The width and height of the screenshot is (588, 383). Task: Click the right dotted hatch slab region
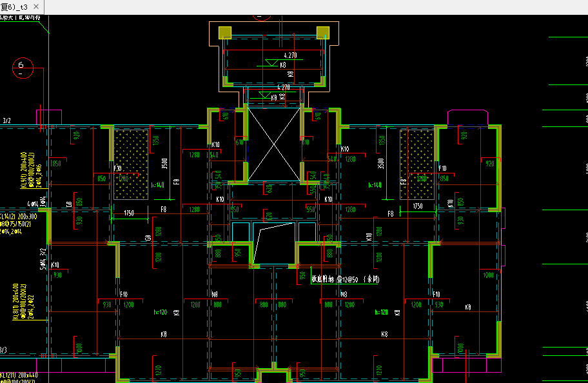coord(417,164)
